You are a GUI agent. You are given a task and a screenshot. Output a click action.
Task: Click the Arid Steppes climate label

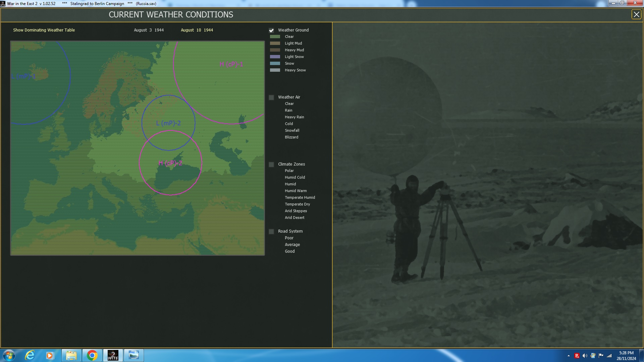[296, 211]
